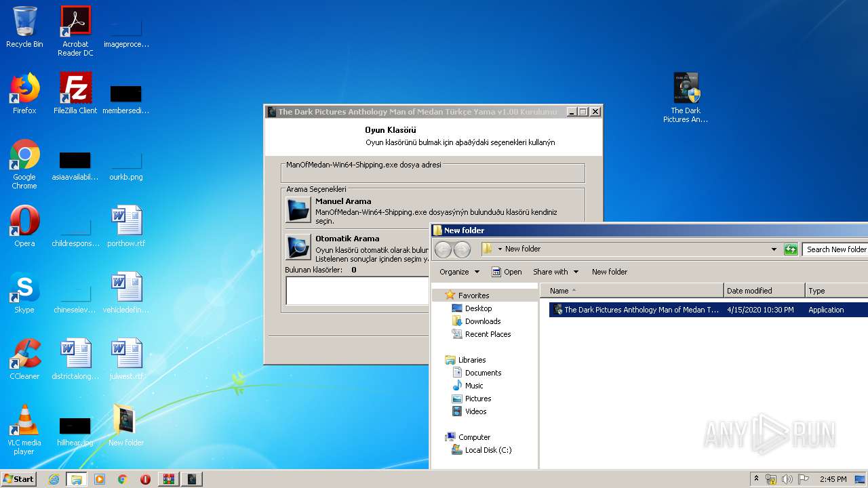This screenshot has height=488, width=868.
Task: Click Bulunan klasörler results list box
Action: point(358,291)
